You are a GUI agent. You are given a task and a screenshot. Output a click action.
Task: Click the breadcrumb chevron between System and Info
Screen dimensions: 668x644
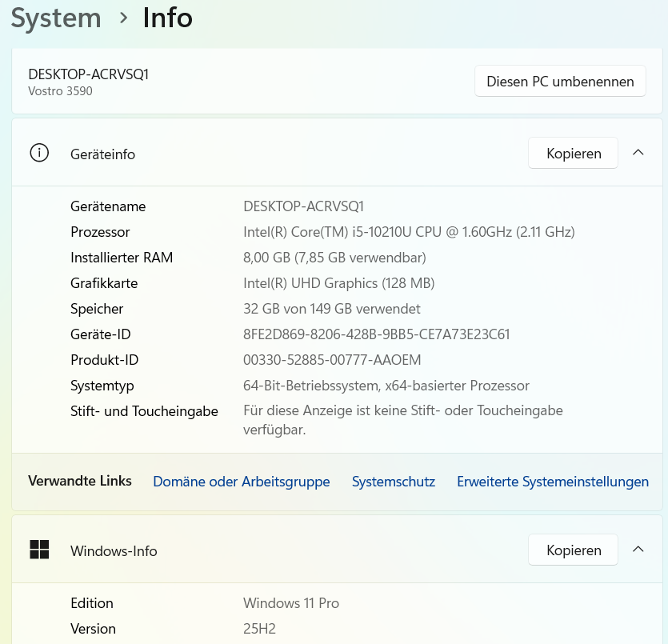tap(123, 18)
